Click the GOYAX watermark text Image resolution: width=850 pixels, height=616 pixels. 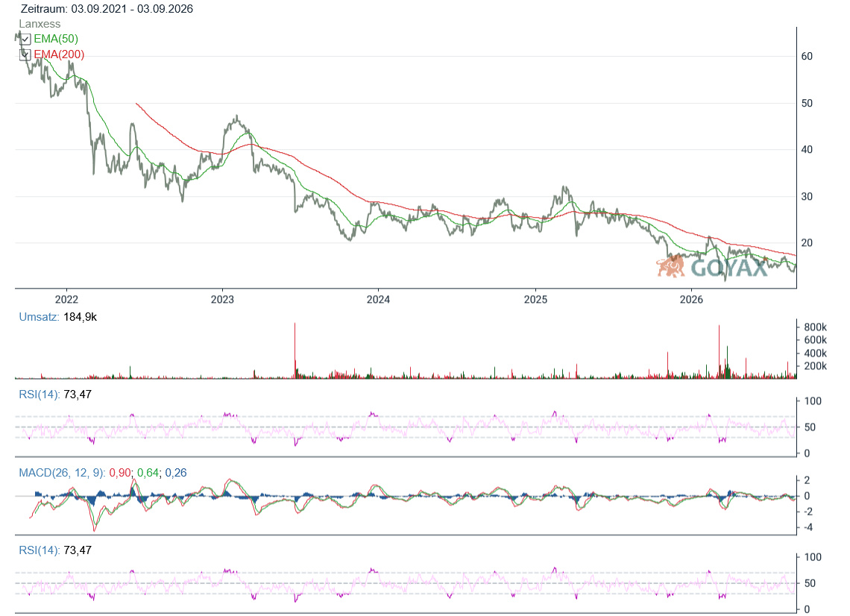(729, 268)
